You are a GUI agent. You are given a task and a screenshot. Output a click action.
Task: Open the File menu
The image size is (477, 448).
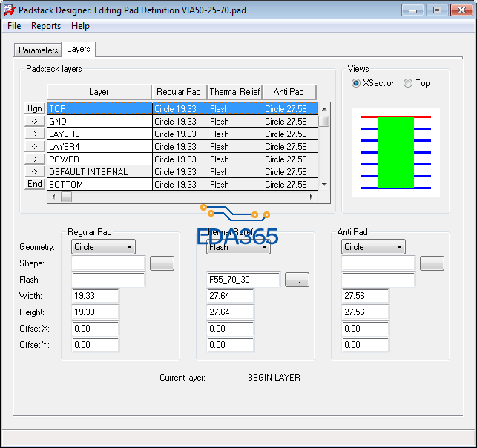(14, 26)
